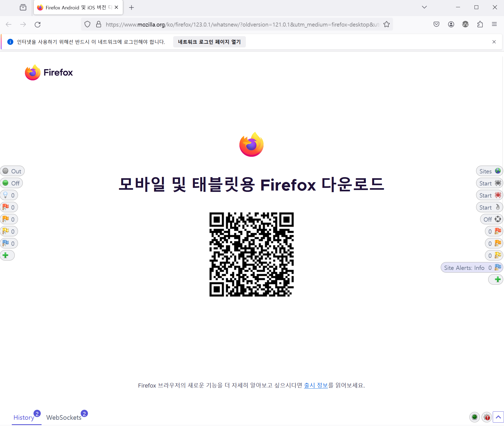This screenshot has height=428, width=504.
Task: Start the Spider tool with black spider icon
Action: [x=490, y=183]
